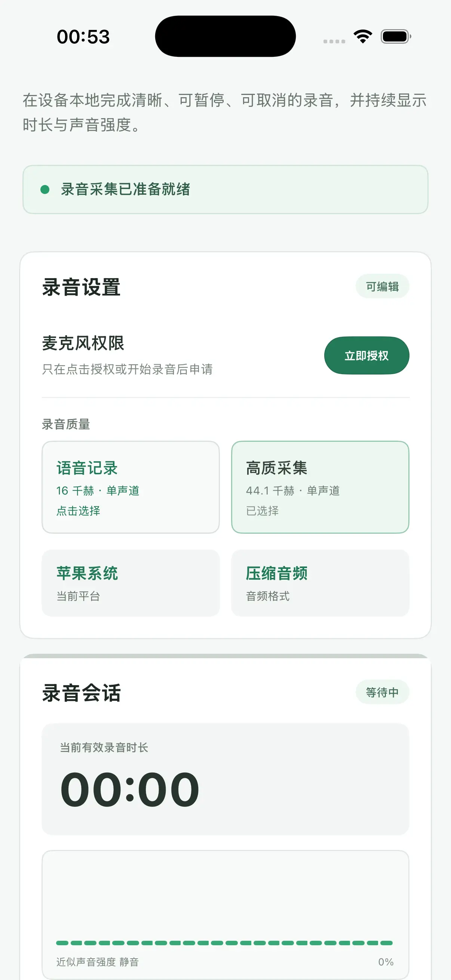Tap the cellular signal dots icon
This screenshot has height=980, width=451.
[334, 41]
